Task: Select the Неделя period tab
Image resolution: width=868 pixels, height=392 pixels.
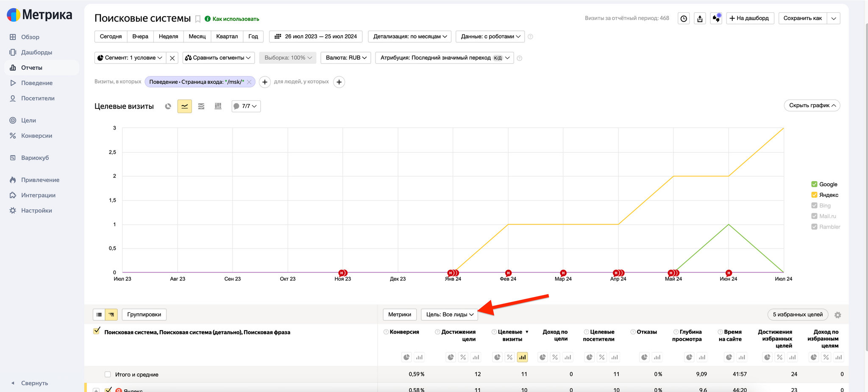Action: point(168,36)
